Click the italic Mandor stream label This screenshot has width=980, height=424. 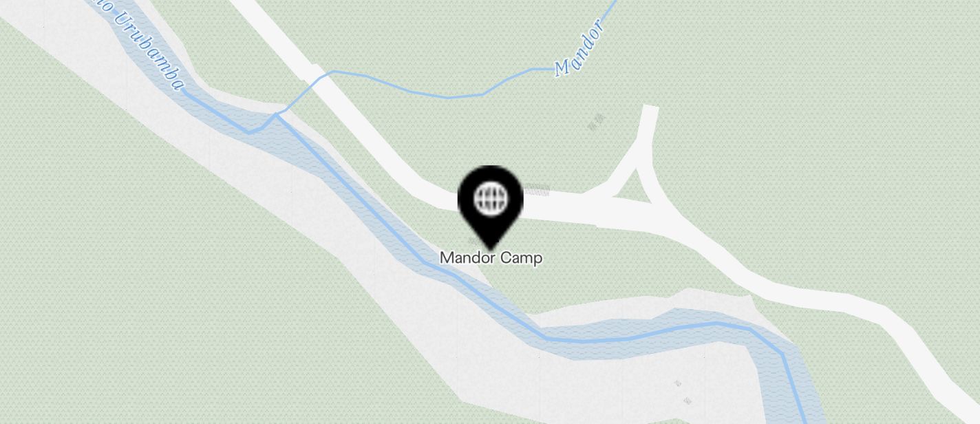[580, 47]
